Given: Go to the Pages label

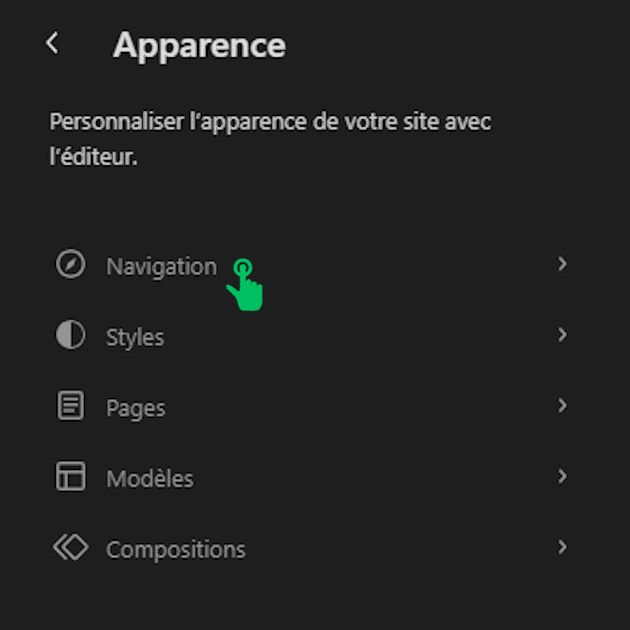Looking at the screenshot, I should [x=136, y=409].
